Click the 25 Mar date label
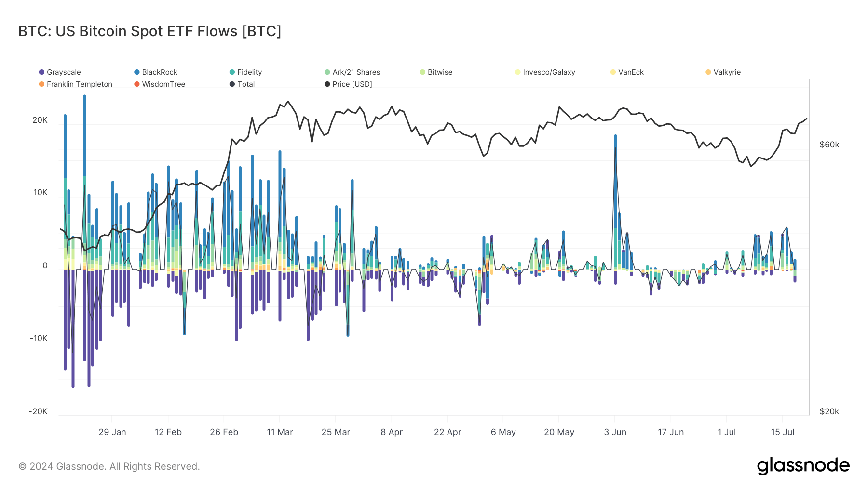868x488 pixels. (x=336, y=432)
